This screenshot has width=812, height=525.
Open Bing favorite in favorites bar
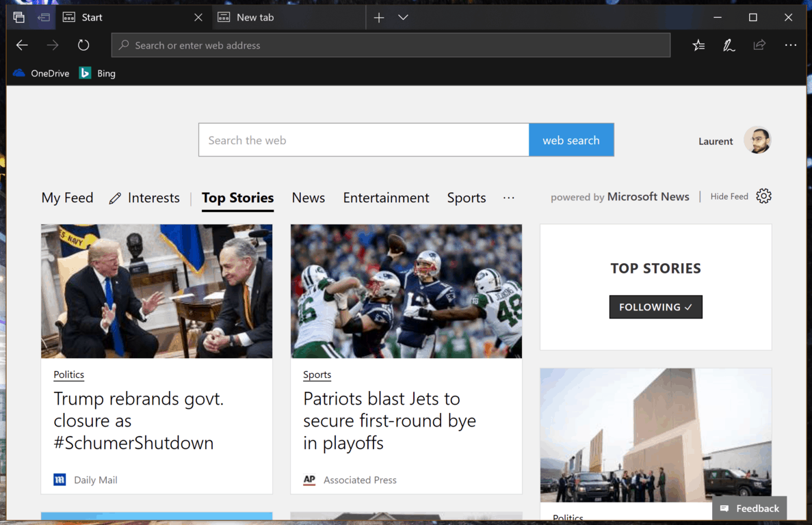[x=97, y=73]
